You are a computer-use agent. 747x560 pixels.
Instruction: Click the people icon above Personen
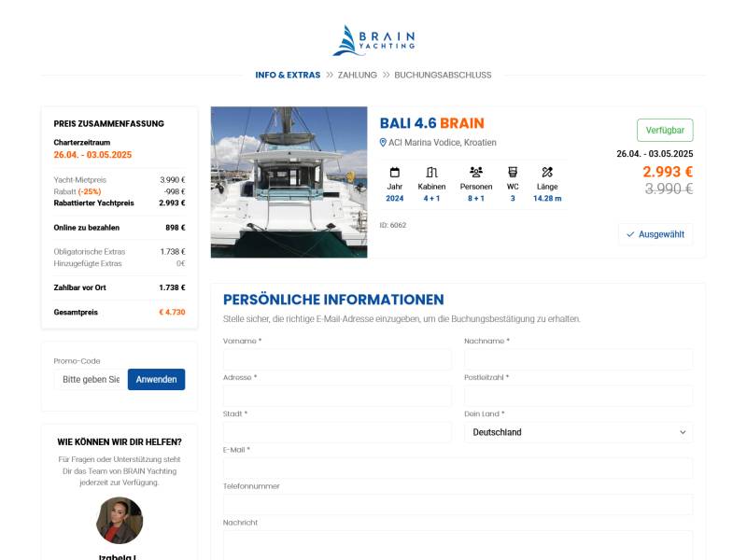pos(476,172)
